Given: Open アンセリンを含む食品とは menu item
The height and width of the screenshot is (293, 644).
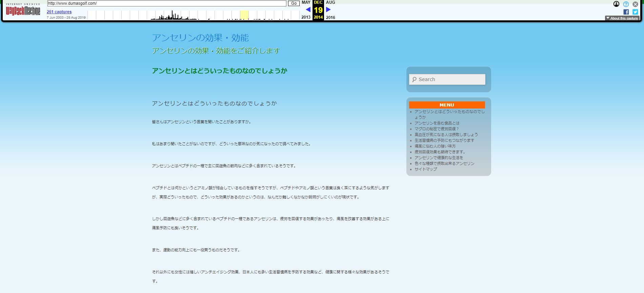Looking at the screenshot, I should pos(437,123).
